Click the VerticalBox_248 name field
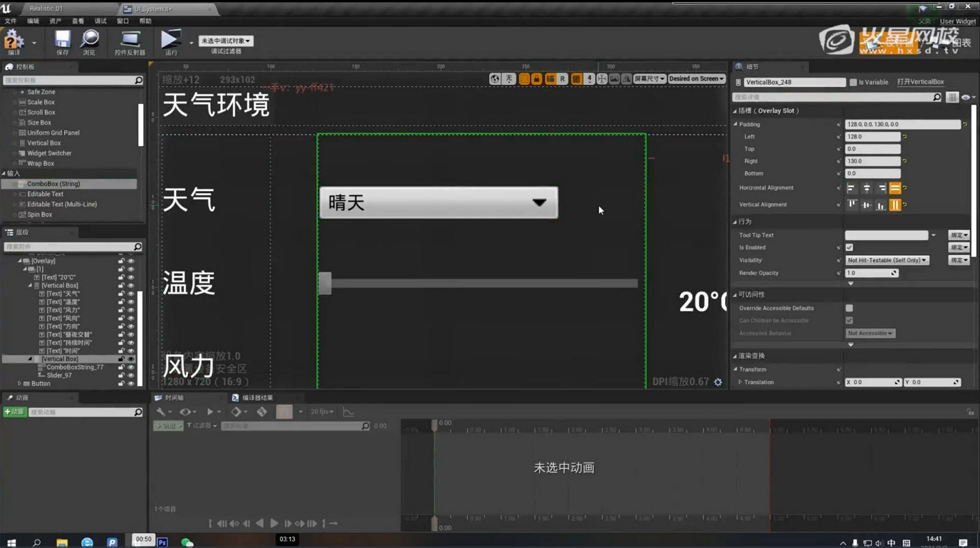 tap(794, 82)
